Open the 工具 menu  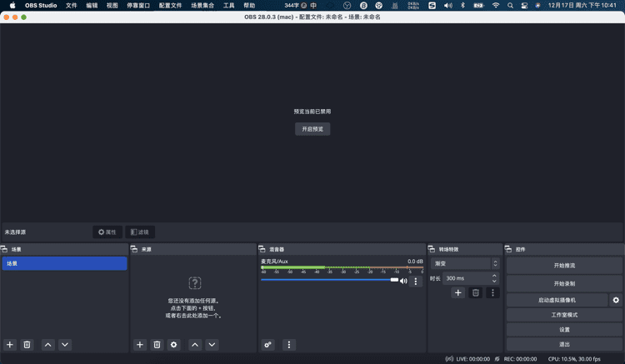pyautogui.click(x=229, y=5)
